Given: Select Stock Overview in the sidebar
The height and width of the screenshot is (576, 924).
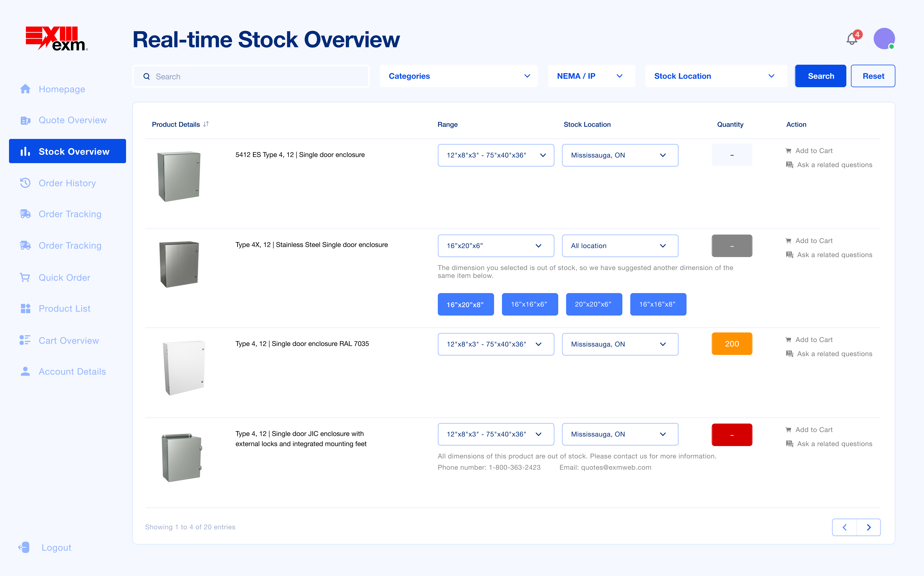Looking at the screenshot, I should pyautogui.click(x=67, y=151).
